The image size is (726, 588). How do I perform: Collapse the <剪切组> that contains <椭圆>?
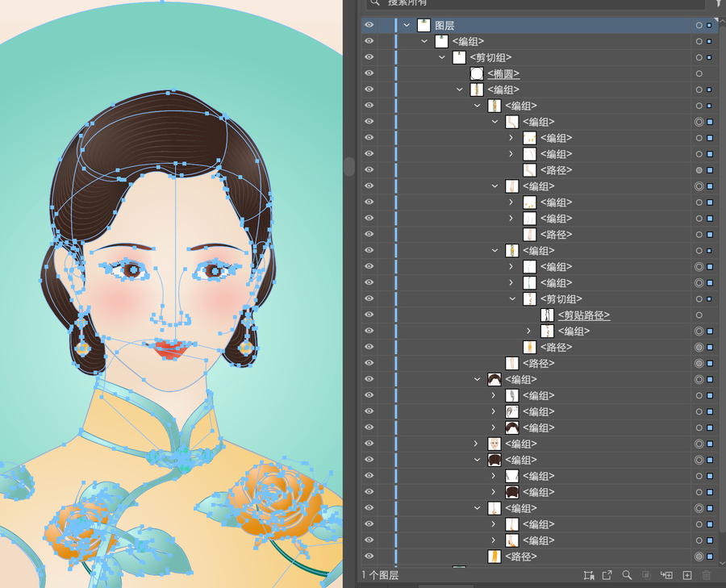(442, 57)
